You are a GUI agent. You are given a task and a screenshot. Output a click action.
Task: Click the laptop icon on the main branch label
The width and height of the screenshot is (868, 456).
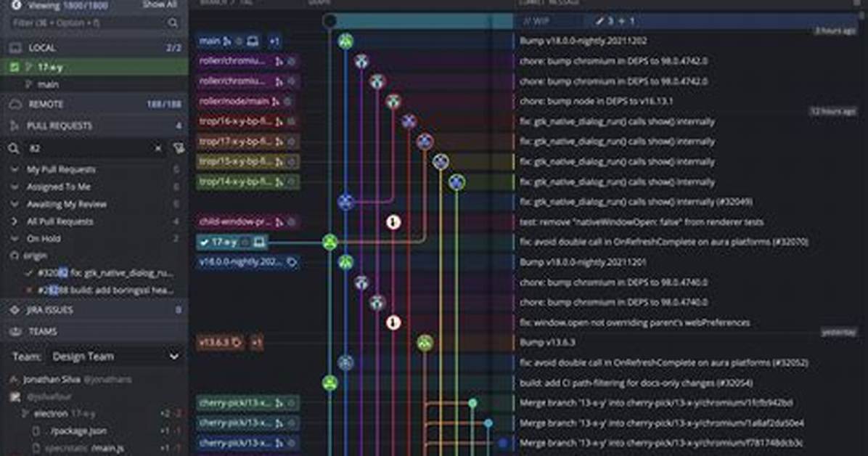click(x=253, y=41)
